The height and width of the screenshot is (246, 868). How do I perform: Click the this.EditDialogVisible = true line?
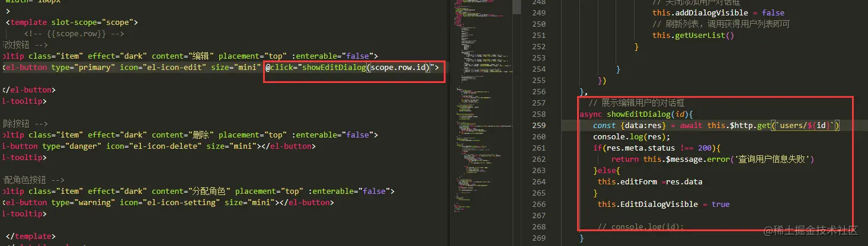click(664, 205)
